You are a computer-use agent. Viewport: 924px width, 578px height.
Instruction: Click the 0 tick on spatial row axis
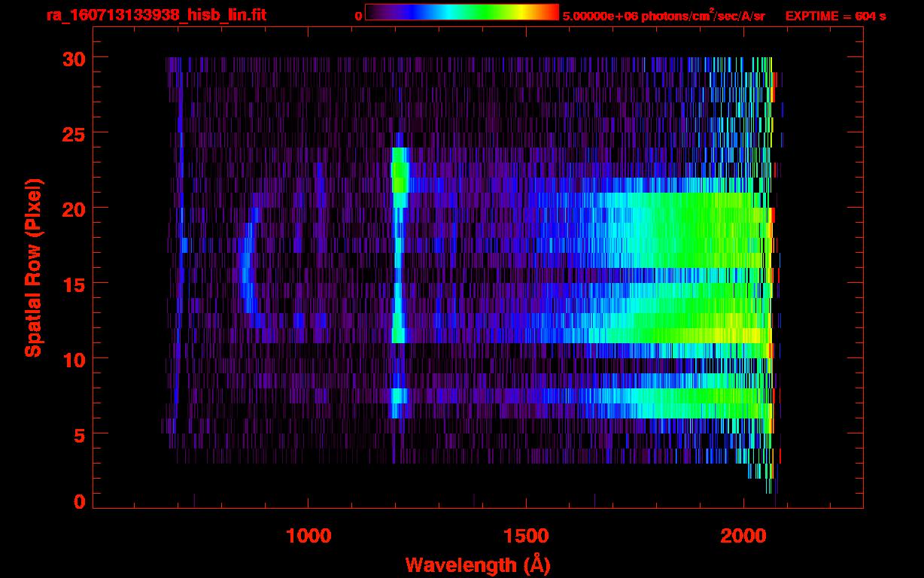78,502
